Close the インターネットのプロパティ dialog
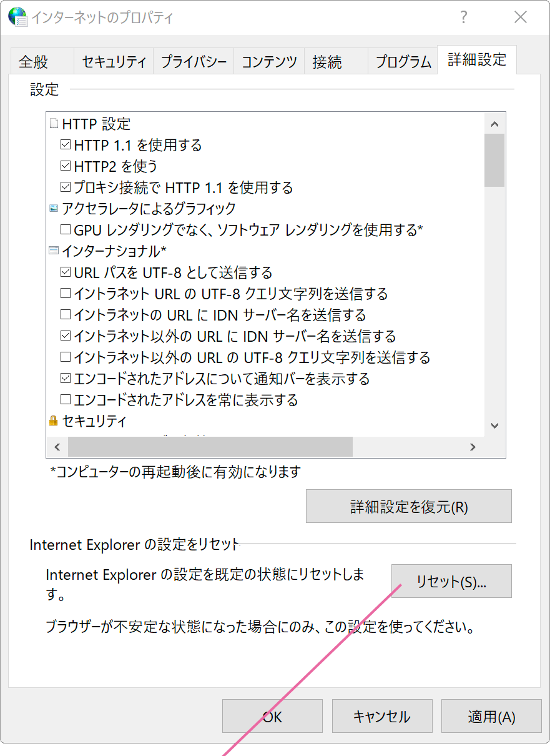The height and width of the screenshot is (756, 550). pos(521,17)
